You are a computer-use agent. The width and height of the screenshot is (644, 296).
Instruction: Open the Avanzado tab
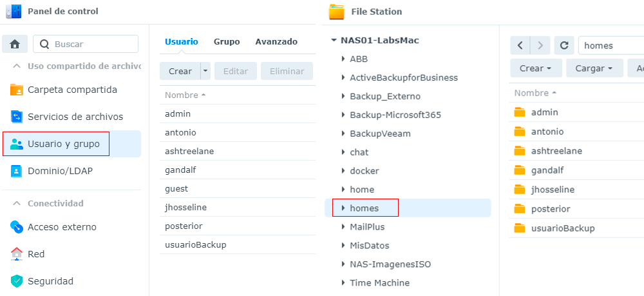[x=276, y=41]
